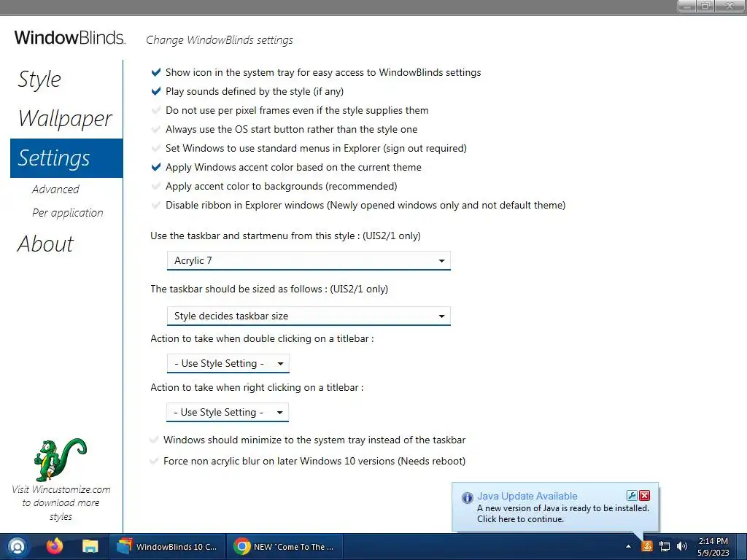The width and height of the screenshot is (747, 560).
Task: Open network status tray icon
Action: 665,547
